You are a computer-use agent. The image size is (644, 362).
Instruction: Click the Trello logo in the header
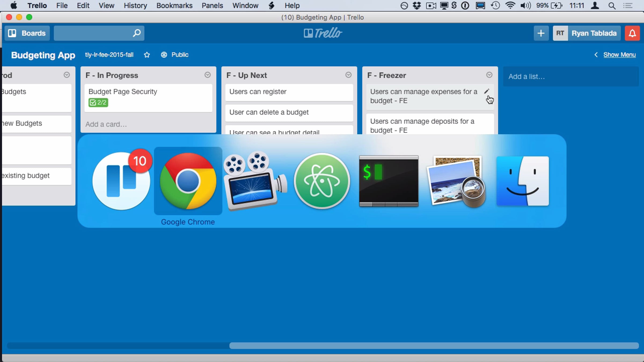(323, 33)
